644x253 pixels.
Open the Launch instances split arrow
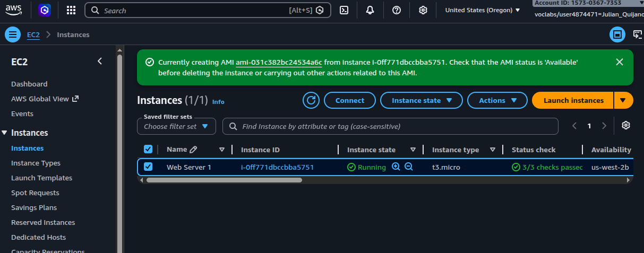click(x=623, y=100)
